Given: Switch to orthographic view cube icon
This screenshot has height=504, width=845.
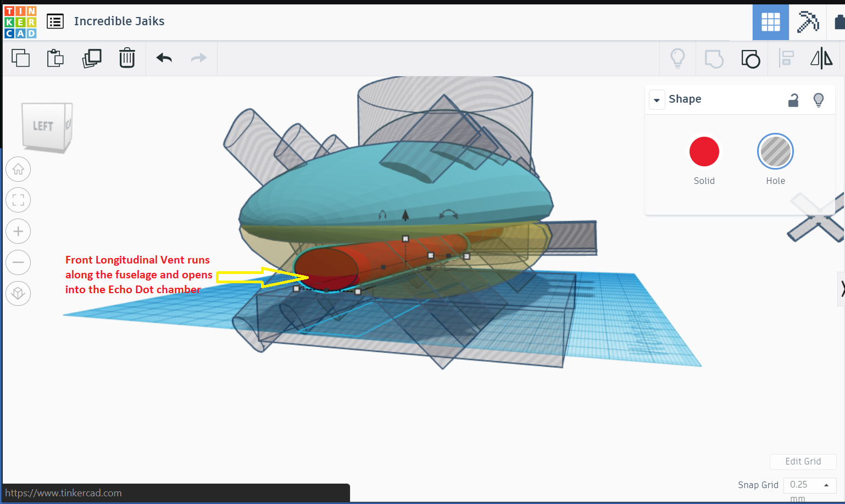Looking at the screenshot, I should coord(18,293).
